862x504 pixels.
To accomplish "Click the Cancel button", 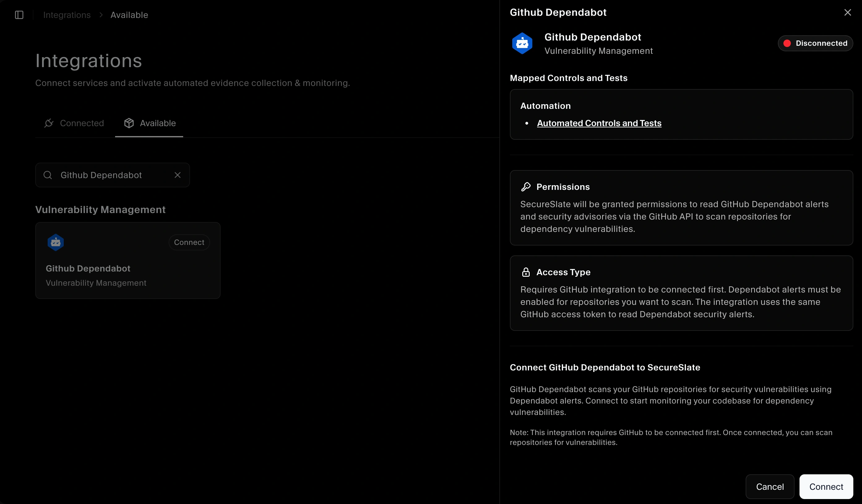I will [x=770, y=487].
